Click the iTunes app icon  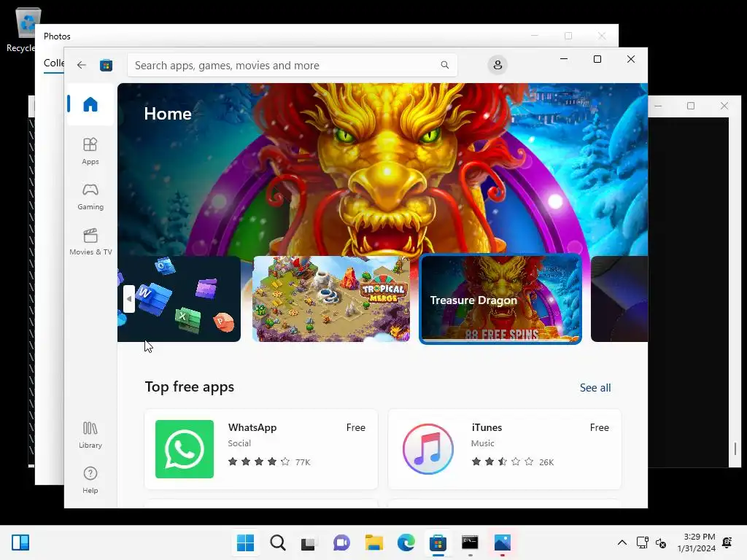click(x=427, y=449)
